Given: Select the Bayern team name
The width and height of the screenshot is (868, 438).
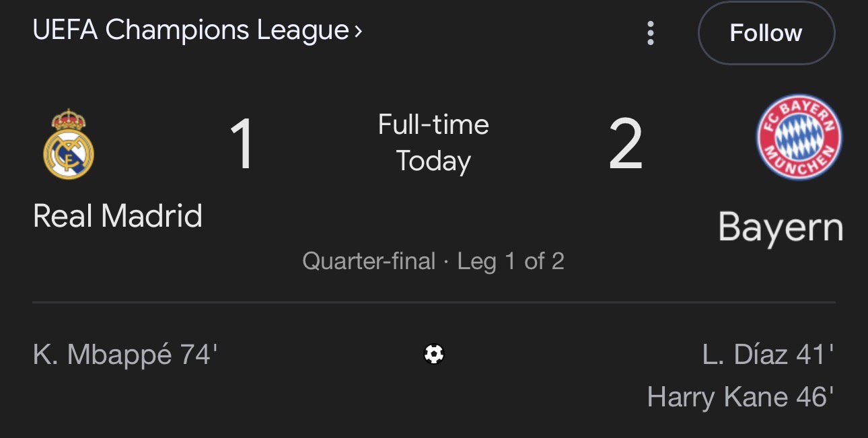Looking at the screenshot, I should 781,227.
